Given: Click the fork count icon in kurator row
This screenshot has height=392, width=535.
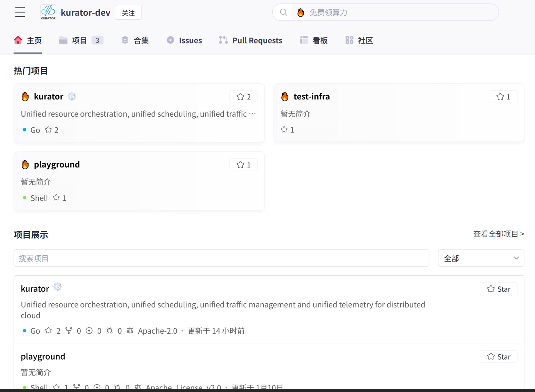Looking at the screenshot, I should tap(69, 331).
